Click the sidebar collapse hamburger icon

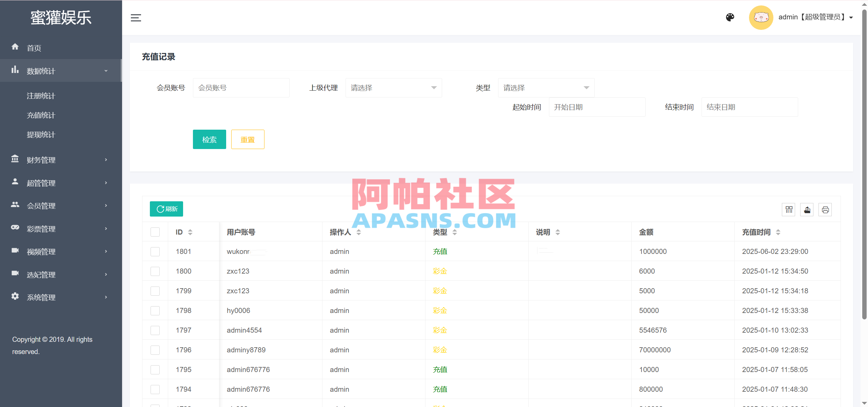tap(135, 18)
